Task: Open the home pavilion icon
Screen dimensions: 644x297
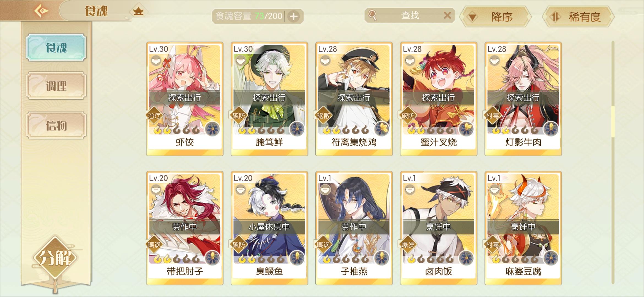Action: click(x=138, y=11)
